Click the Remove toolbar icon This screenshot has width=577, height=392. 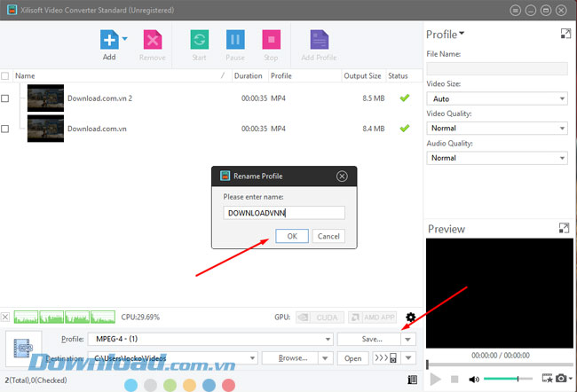[x=153, y=40]
